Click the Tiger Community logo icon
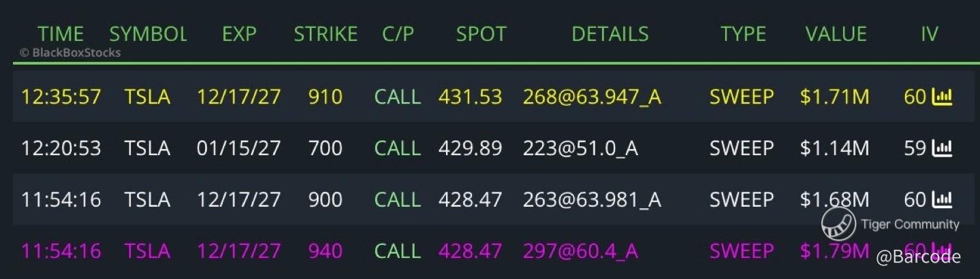The image size is (980, 279). (838, 224)
